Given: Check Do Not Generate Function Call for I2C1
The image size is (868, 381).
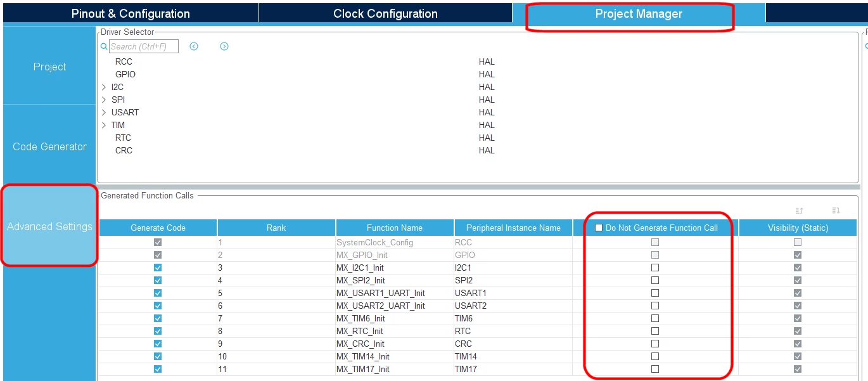Looking at the screenshot, I should tap(655, 268).
